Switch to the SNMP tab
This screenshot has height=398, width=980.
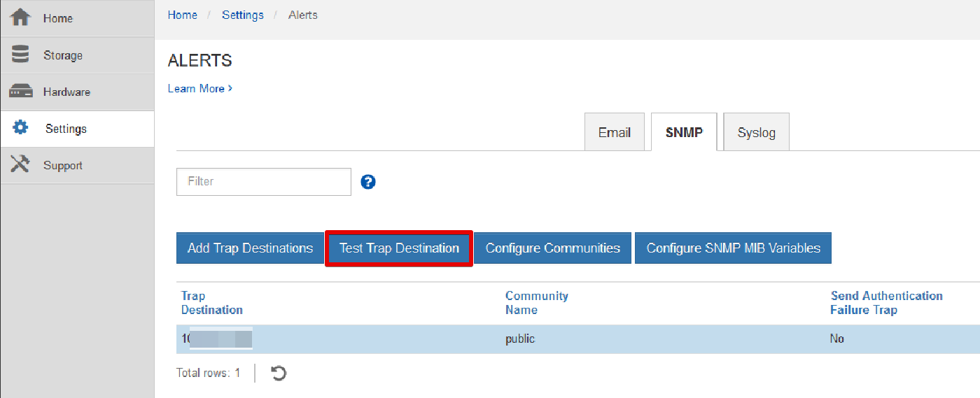tap(684, 132)
